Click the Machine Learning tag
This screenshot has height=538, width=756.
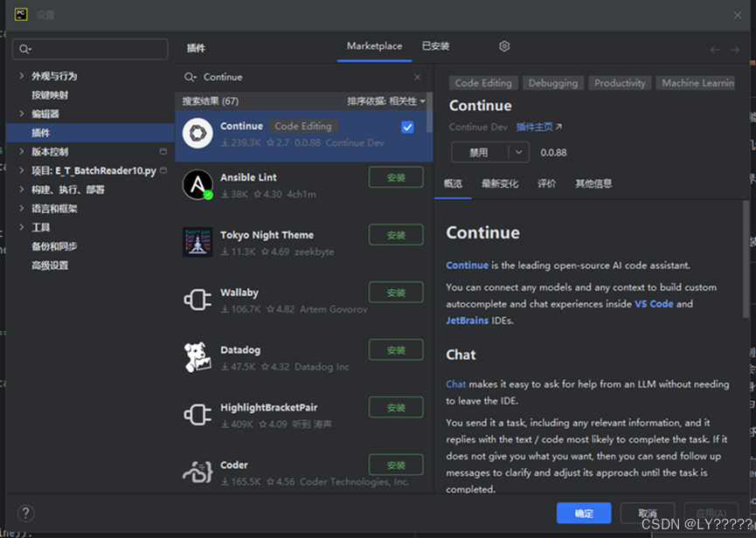[x=695, y=83]
